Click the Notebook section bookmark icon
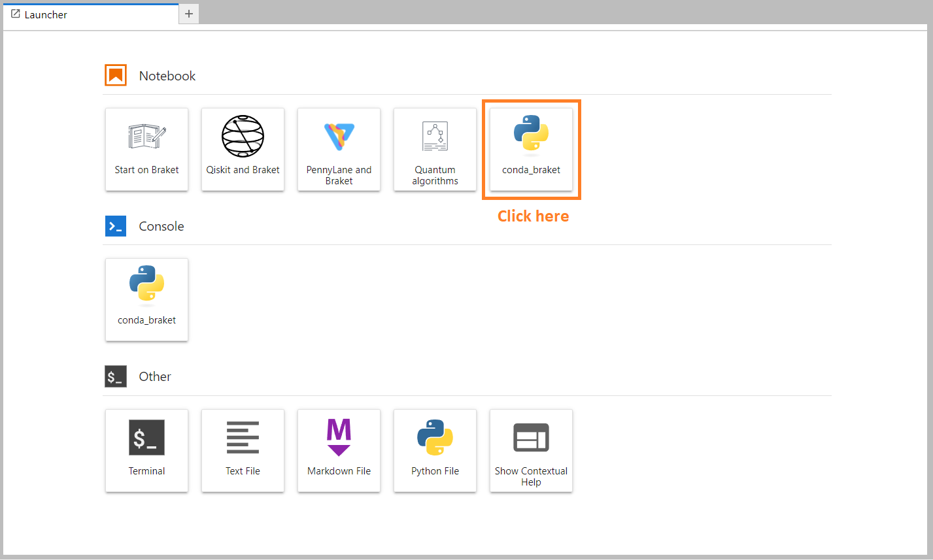933x560 pixels. click(x=115, y=75)
